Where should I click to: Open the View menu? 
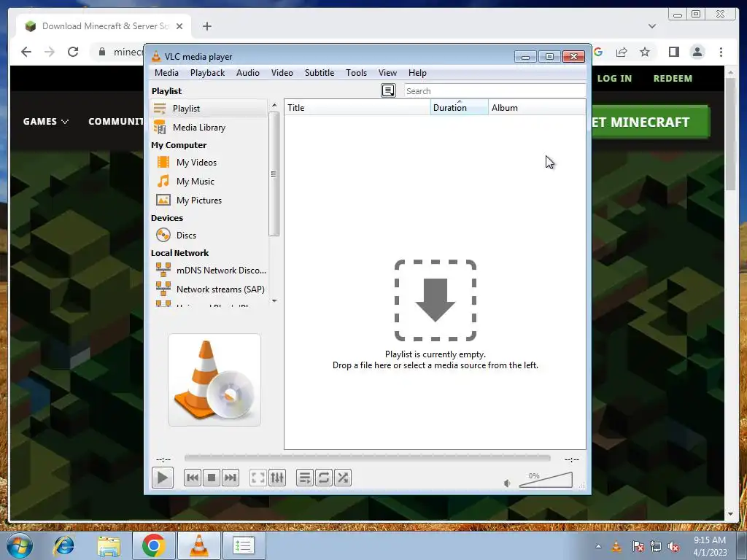(x=387, y=73)
